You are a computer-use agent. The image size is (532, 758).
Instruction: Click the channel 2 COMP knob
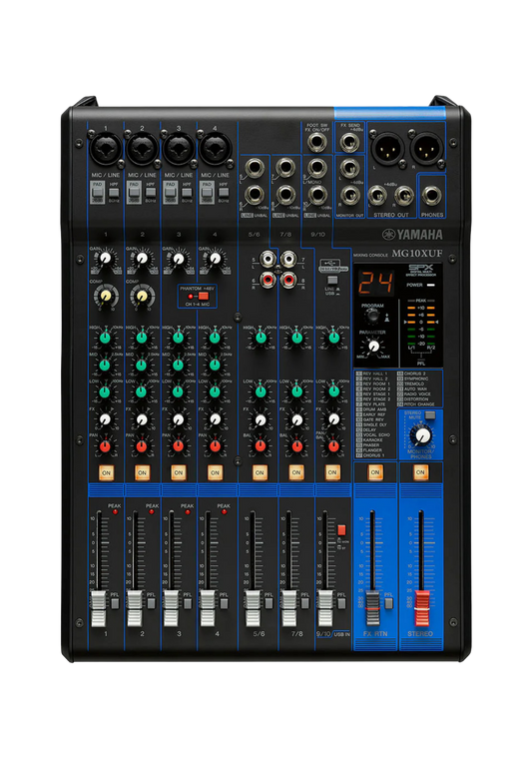click(142, 295)
